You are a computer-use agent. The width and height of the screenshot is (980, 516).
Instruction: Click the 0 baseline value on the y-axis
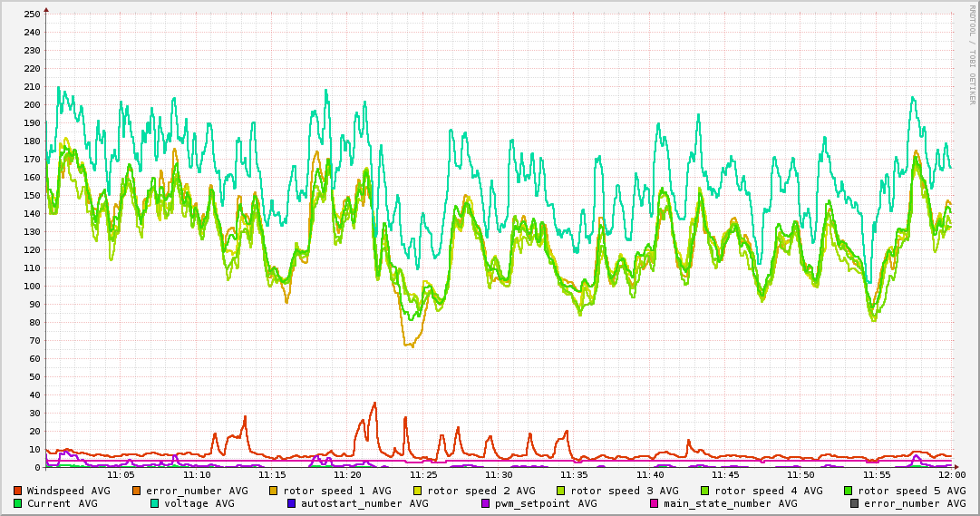point(37,468)
